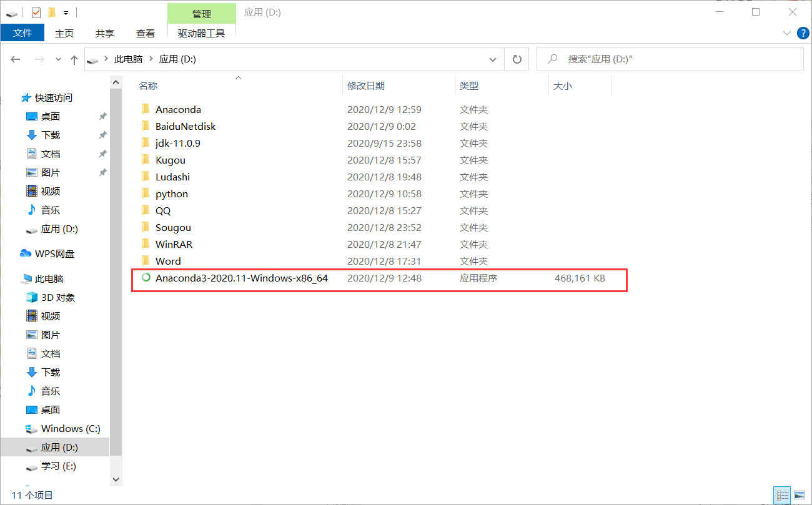Sort by the 大小 column header
The height and width of the screenshot is (505, 812).
(563, 86)
